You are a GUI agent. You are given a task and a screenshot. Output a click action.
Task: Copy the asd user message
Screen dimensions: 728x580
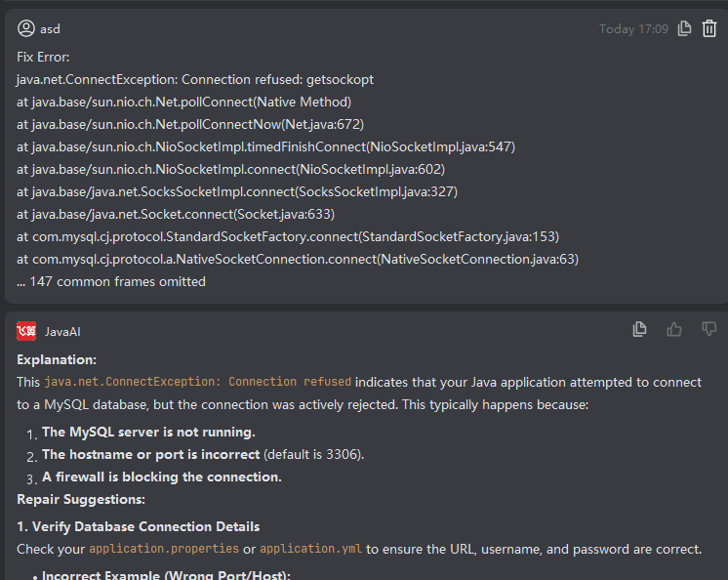click(x=685, y=28)
